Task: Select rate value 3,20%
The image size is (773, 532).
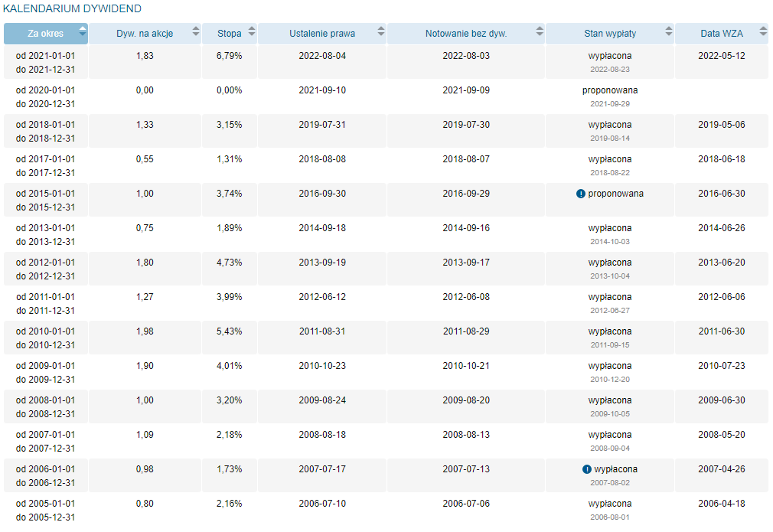Action: tap(230, 401)
